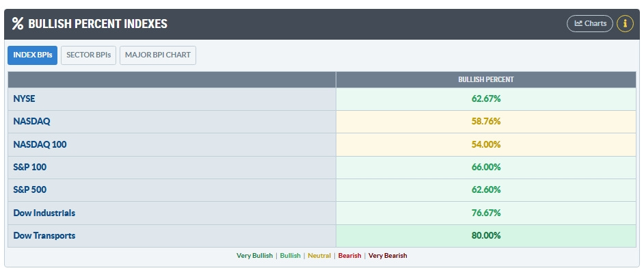Image resolution: width=644 pixels, height=277 pixels.
Task: Open the NASDAQ 100 index link
Action: coord(40,145)
